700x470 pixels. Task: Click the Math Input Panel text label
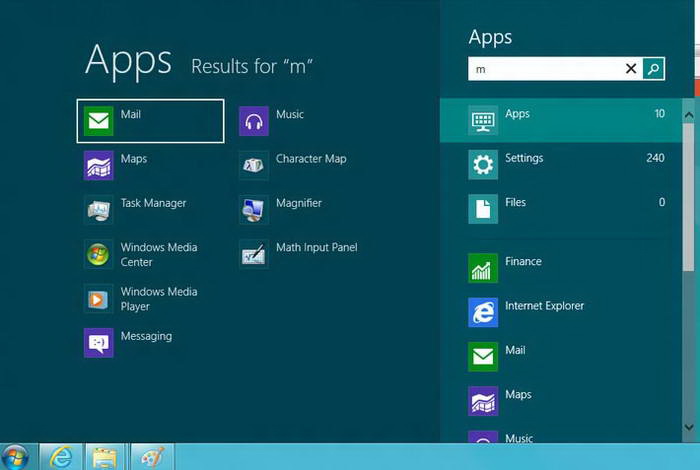(317, 247)
